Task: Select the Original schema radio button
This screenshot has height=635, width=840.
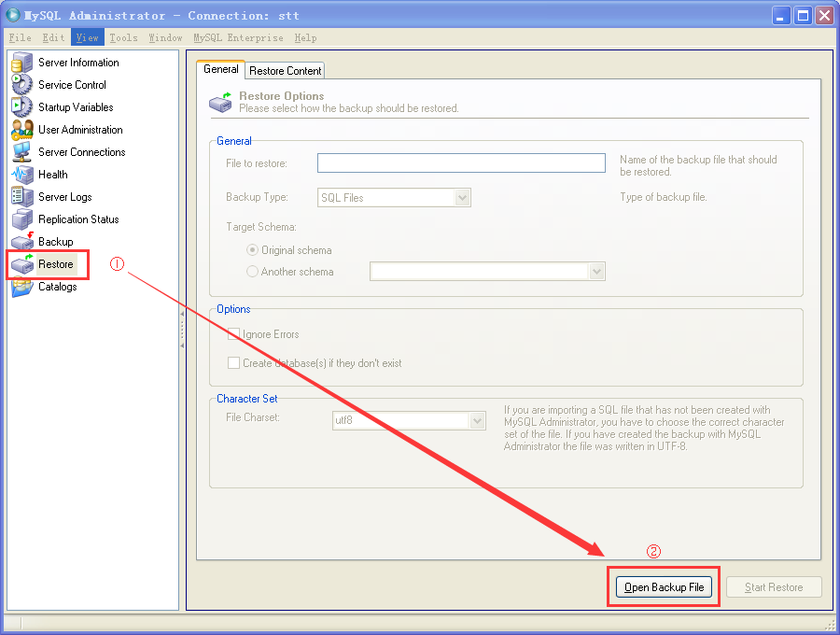Action: (x=252, y=250)
